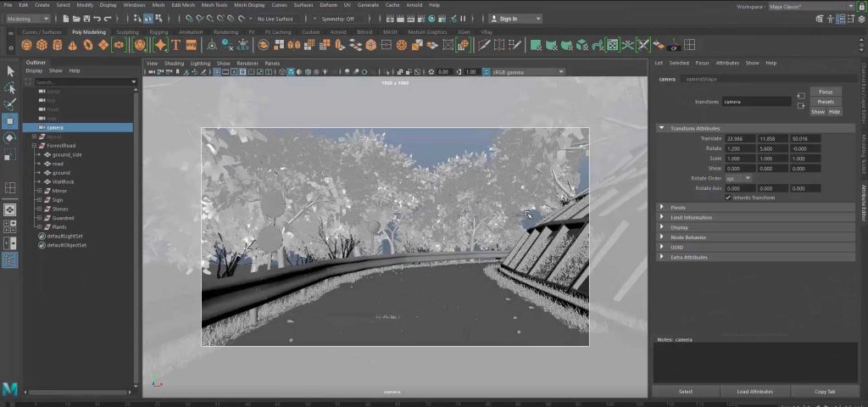This screenshot has width=868, height=407.
Task: Click the Multi-Cut tool shelf icon
Action: pos(484,46)
